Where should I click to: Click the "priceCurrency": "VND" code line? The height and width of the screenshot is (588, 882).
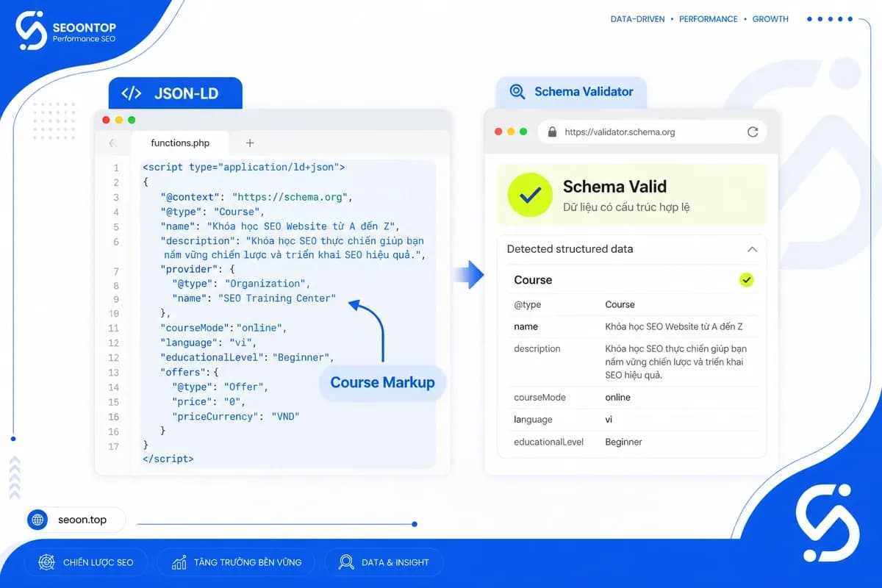(236, 417)
